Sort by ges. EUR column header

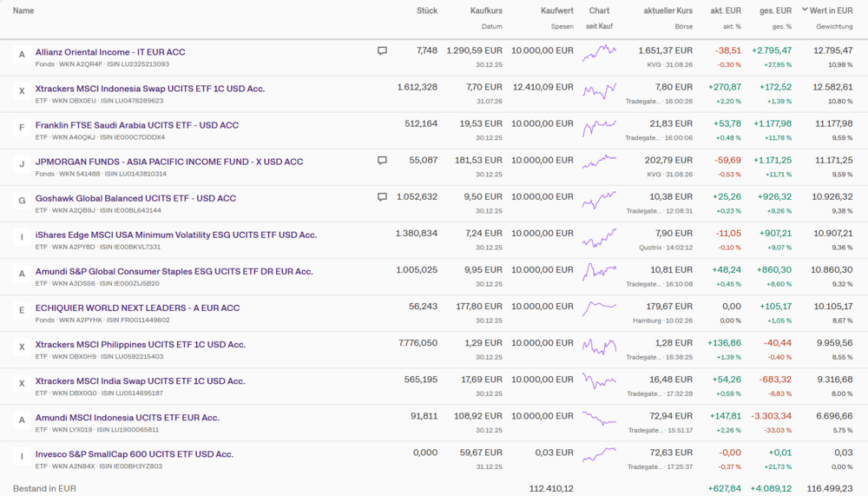775,10
